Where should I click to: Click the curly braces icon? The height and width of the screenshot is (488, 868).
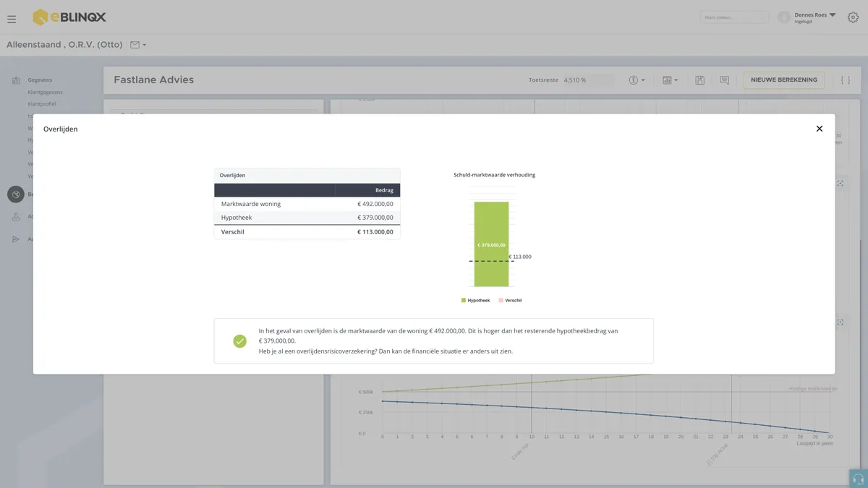tap(845, 80)
